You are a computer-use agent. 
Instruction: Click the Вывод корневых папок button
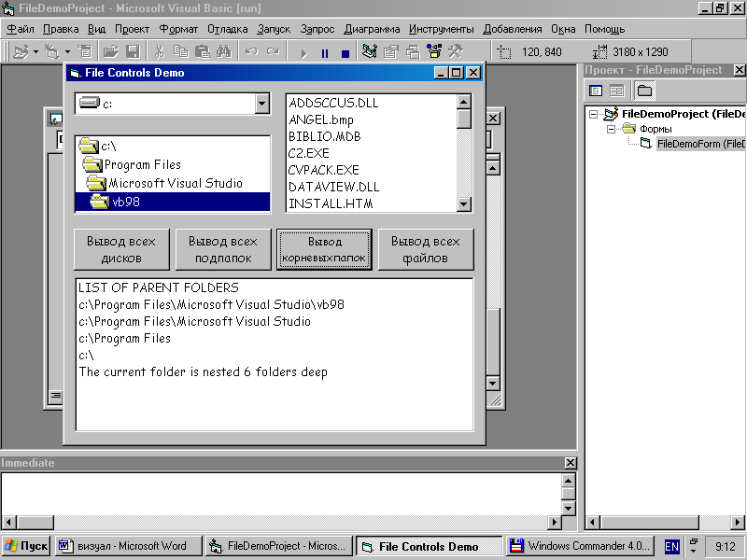pos(324,249)
